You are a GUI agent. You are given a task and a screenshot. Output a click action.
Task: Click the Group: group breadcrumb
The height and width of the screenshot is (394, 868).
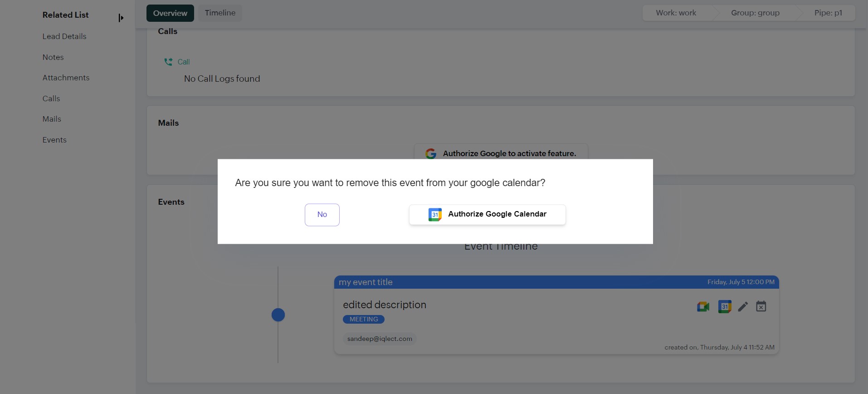pyautogui.click(x=755, y=13)
